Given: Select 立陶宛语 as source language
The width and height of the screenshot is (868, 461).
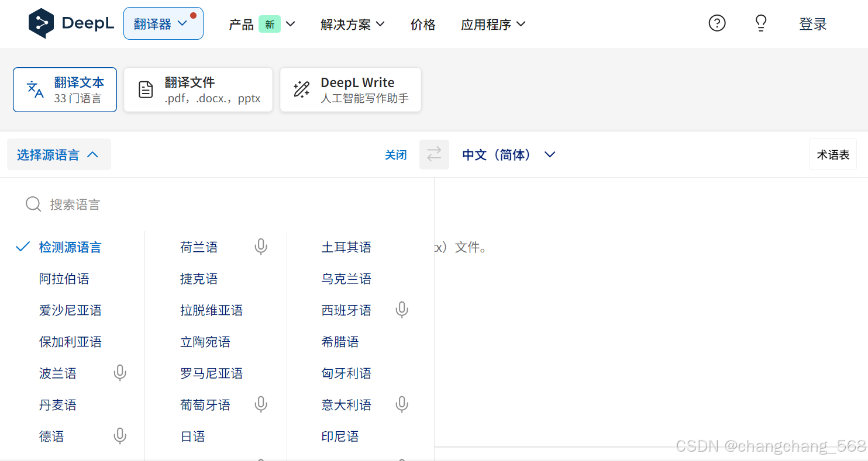Looking at the screenshot, I should [205, 342].
